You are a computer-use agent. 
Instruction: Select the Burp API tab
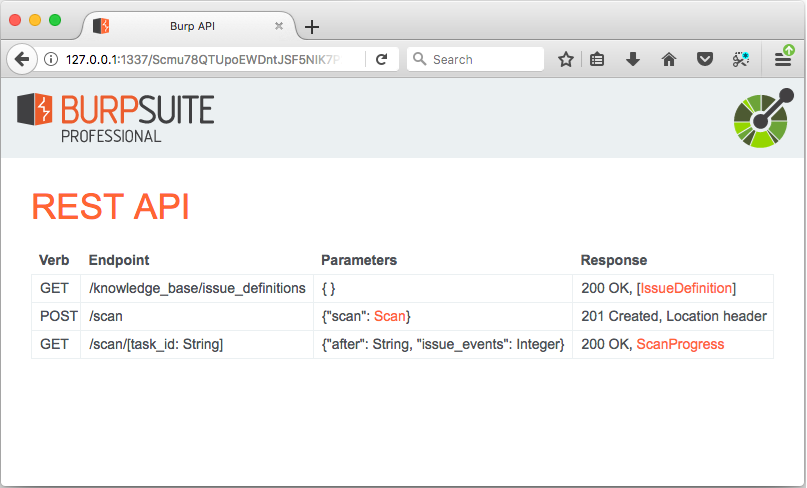click(192, 26)
